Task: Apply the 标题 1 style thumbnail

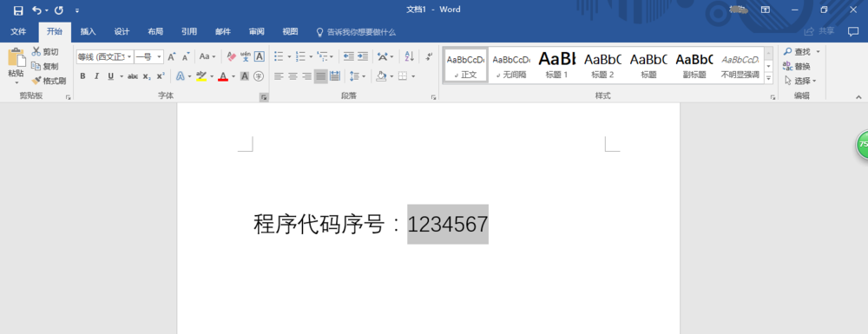Action: click(557, 65)
